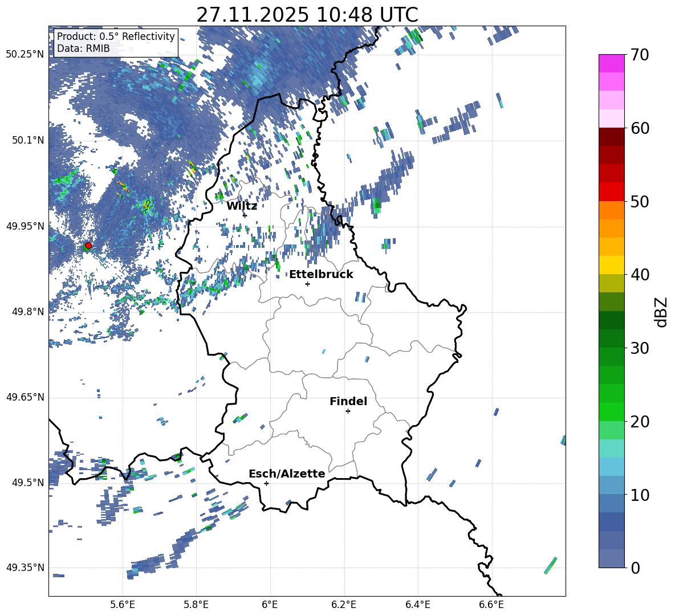This screenshot has width=675, height=616.
Task: Click the 49.8°N latitude label
Action: coord(27,312)
